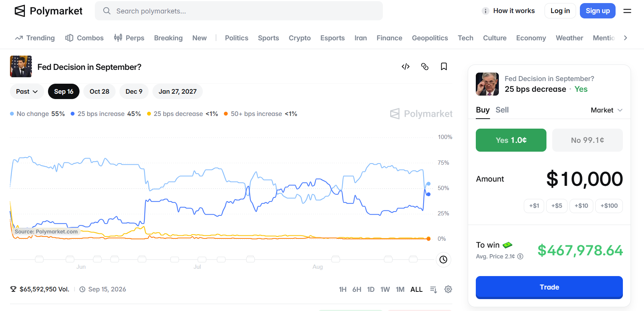Set chart range to 1W
Screen dimensions: 644x311
pyautogui.click(x=385, y=289)
